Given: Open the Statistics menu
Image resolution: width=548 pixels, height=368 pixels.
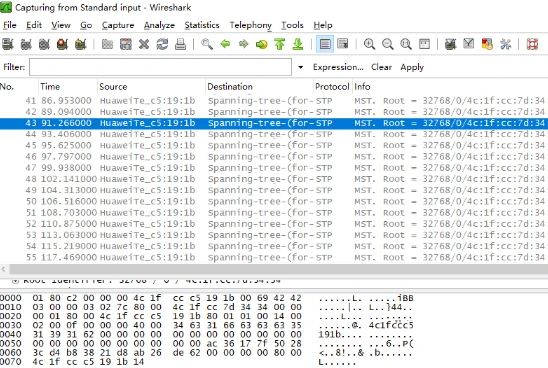Looking at the screenshot, I should coord(202,25).
